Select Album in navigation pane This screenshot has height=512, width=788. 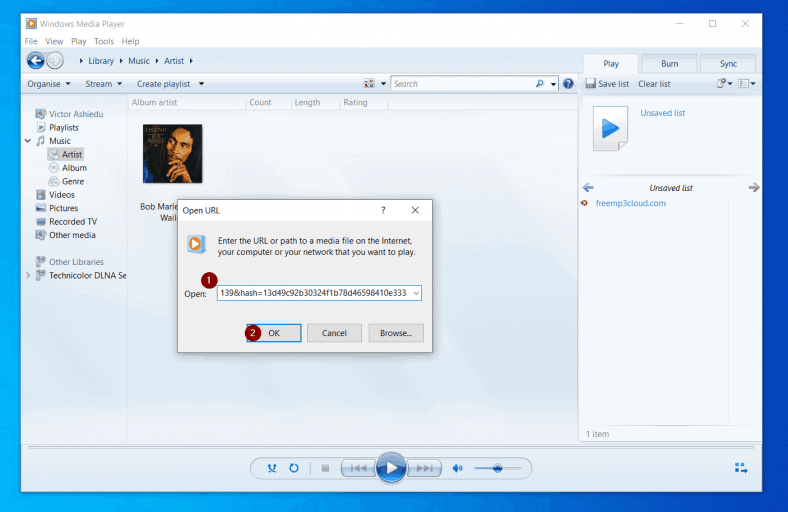click(68, 168)
